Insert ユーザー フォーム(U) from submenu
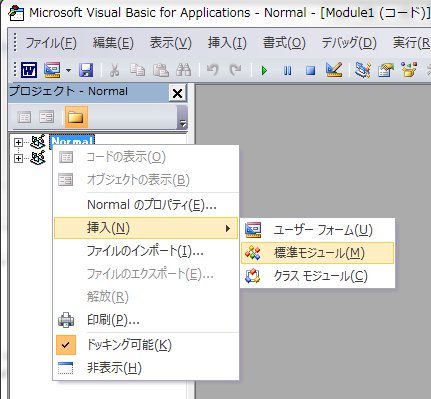Image resolution: width=431 pixels, height=399 pixels. click(317, 230)
